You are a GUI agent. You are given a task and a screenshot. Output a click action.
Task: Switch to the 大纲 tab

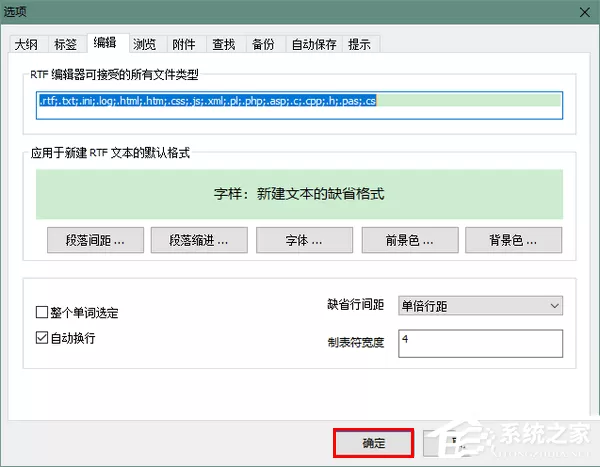pyautogui.click(x=28, y=44)
